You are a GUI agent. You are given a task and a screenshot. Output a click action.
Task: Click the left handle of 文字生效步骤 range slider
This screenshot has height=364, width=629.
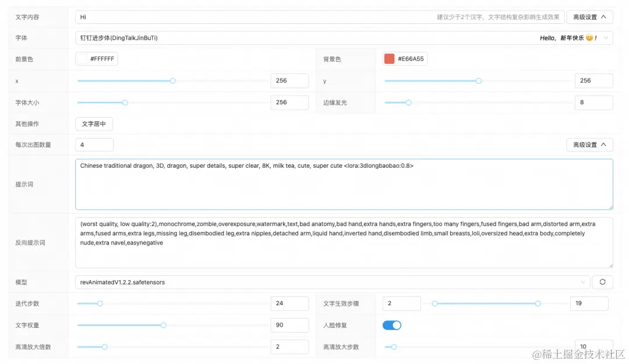point(434,303)
